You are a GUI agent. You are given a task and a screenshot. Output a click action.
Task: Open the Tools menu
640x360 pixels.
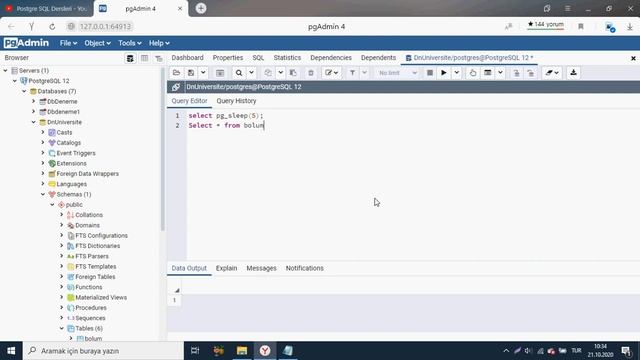[130, 43]
